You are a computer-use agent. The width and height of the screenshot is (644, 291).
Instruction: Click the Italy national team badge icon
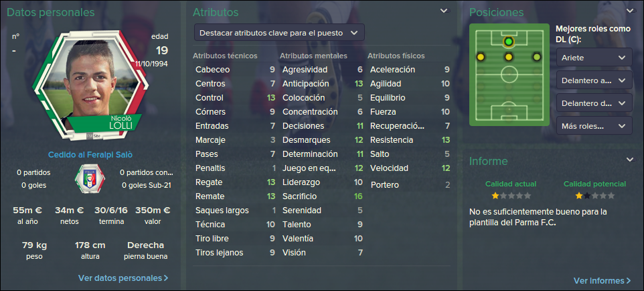tap(90, 178)
